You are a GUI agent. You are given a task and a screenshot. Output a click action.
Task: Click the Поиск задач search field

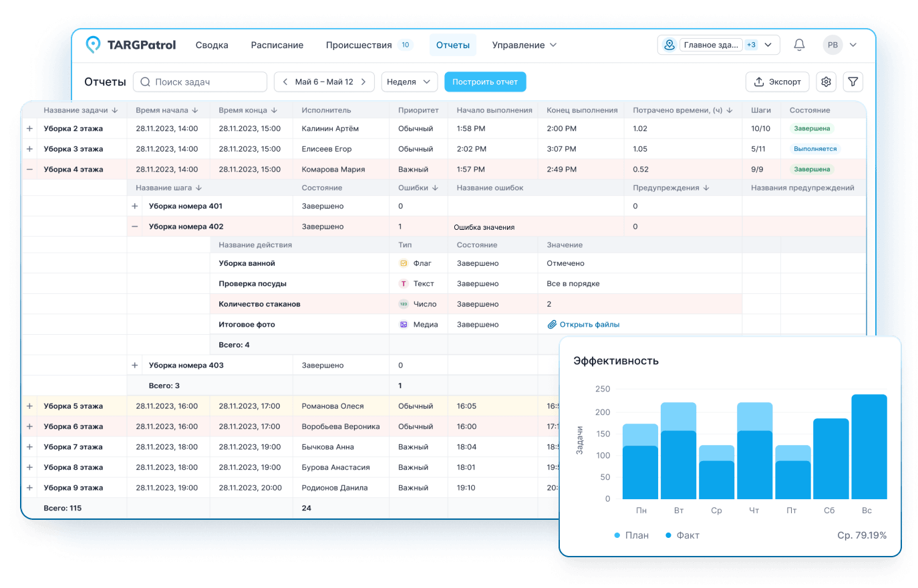200,82
